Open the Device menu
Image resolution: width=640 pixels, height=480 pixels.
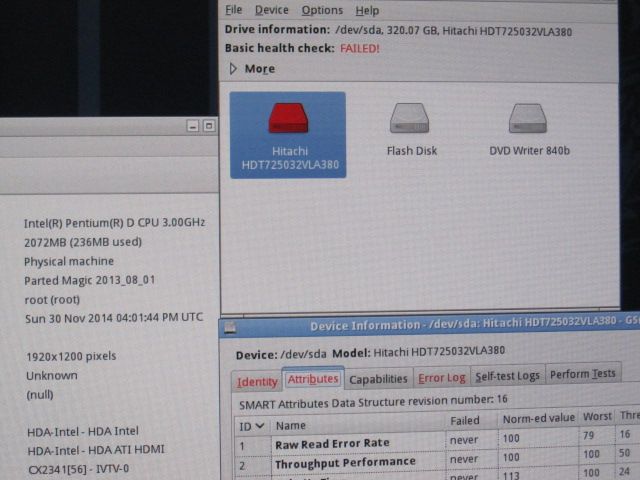pos(271,10)
